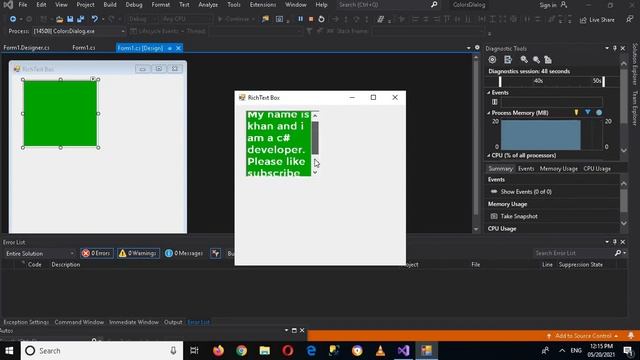Click the Take Snapshot link
Viewport: 640px width, 360px height.
(x=519, y=216)
